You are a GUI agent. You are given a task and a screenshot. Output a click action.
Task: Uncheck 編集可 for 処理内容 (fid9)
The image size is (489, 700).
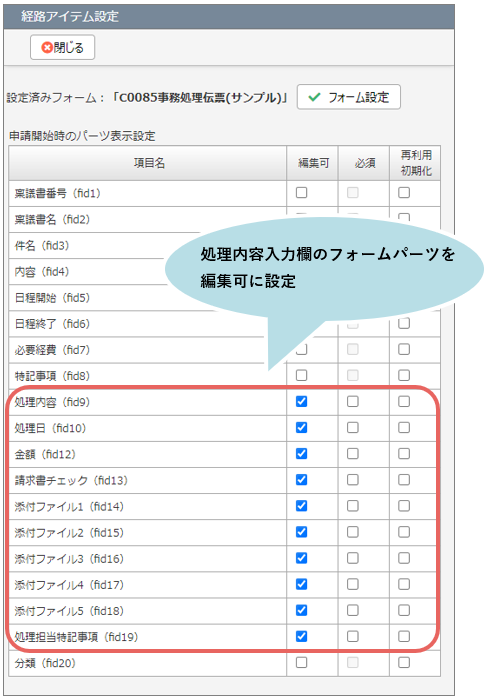[x=302, y=401]
